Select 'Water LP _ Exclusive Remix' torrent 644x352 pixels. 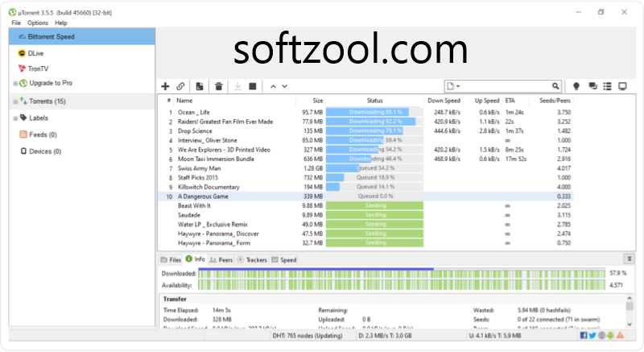point(365,224)
